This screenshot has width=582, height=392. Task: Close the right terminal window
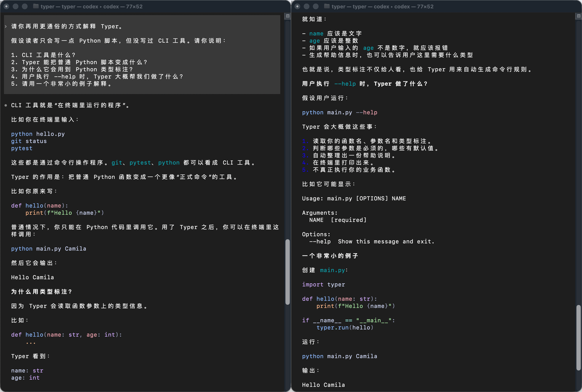[297, 6]
